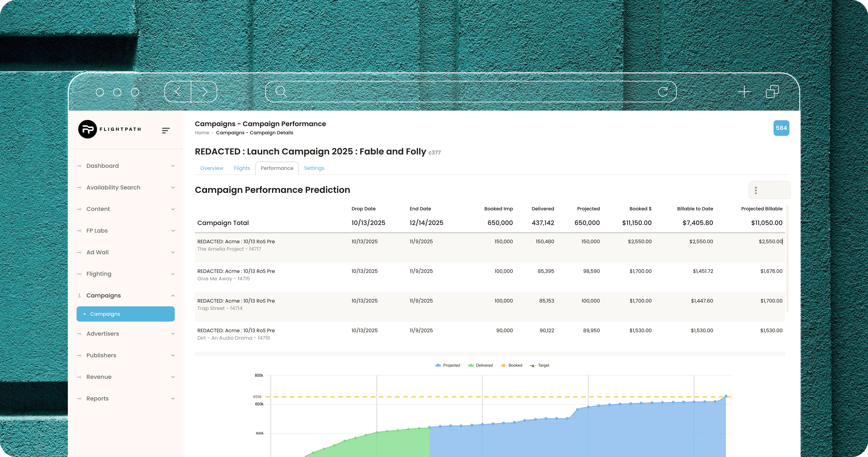The image size is (868, 457).
Task: Open a new tab with the plus icon
Action: pyautogui.click(x=744, y=91)
